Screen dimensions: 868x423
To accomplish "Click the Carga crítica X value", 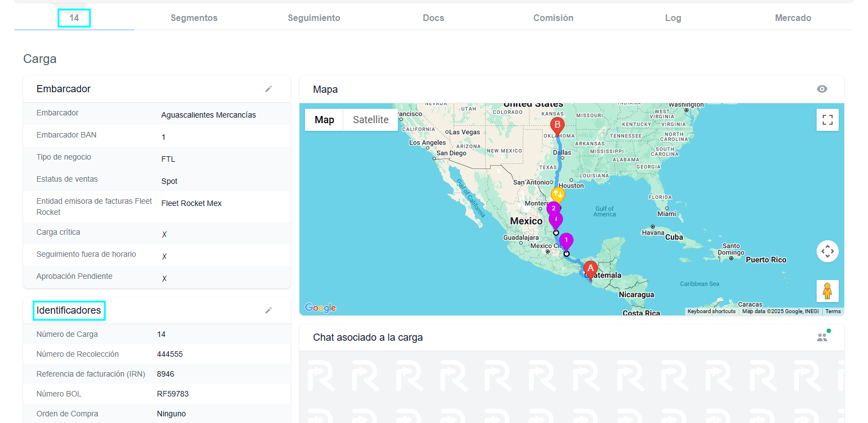I will pos(164,234).
